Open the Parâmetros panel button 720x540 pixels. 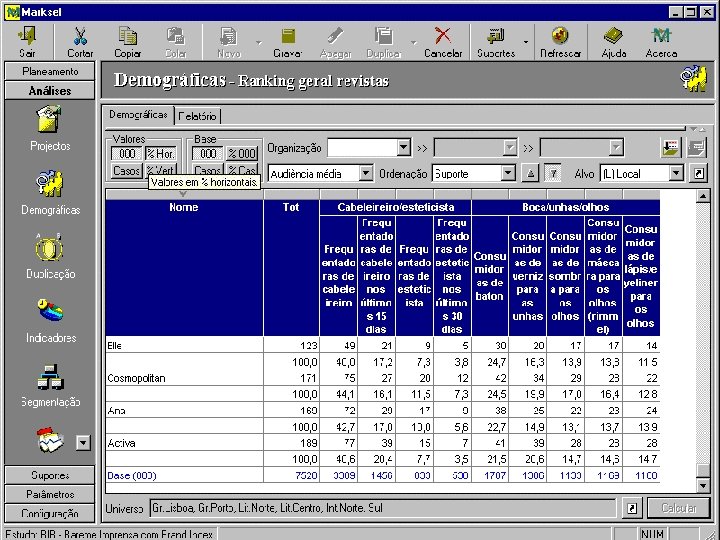[50, 494]
